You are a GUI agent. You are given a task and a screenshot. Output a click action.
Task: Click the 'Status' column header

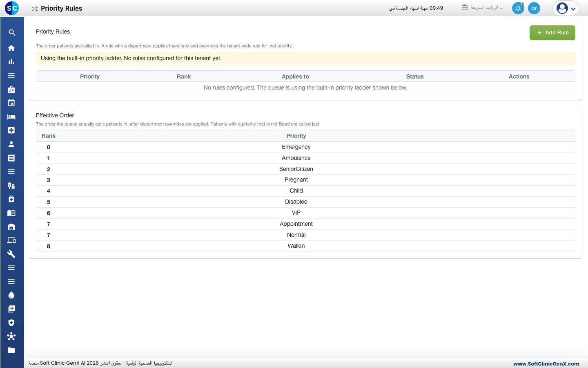click(x=415, y=76)
